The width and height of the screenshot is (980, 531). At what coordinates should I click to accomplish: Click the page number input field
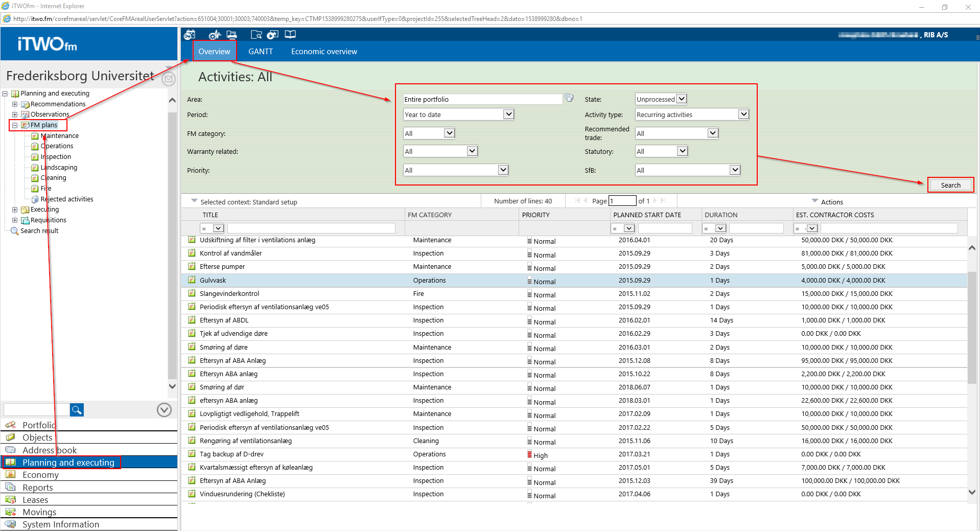point(622,200)
